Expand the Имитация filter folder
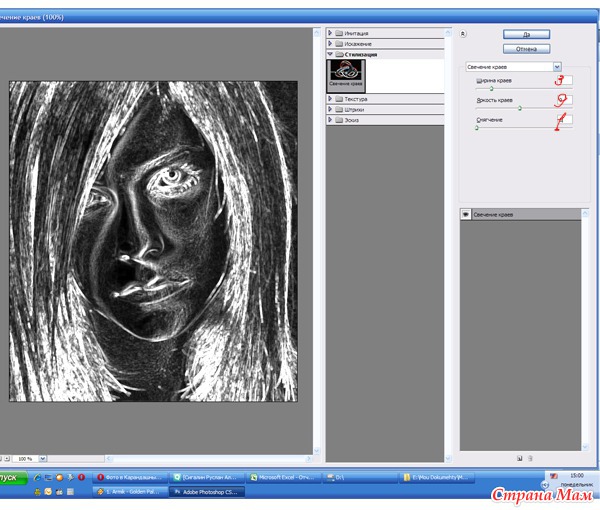 pyautogui.click(x=330, y=33)
